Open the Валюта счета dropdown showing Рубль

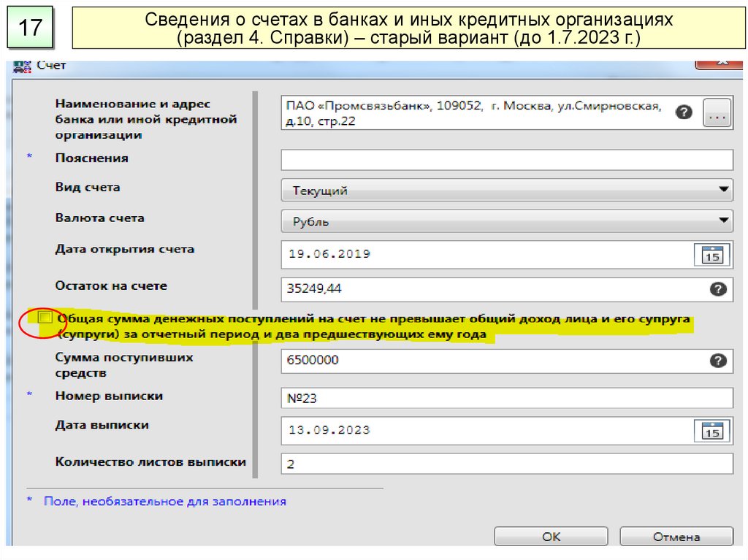click(506, 221)
